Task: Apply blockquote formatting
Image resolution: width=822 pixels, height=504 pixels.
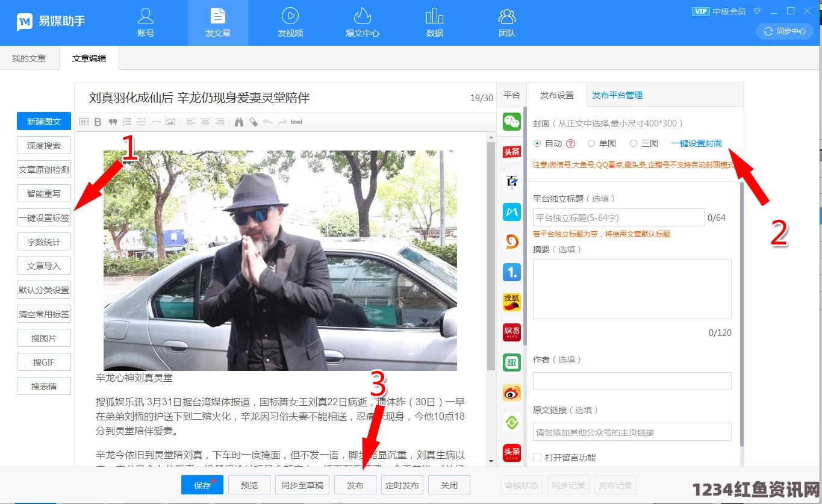Action: pos(113,122)
